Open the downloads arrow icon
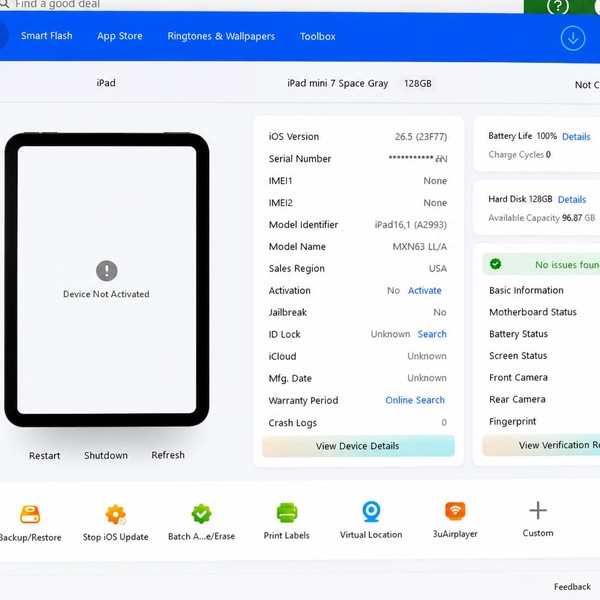 [573, 38]
